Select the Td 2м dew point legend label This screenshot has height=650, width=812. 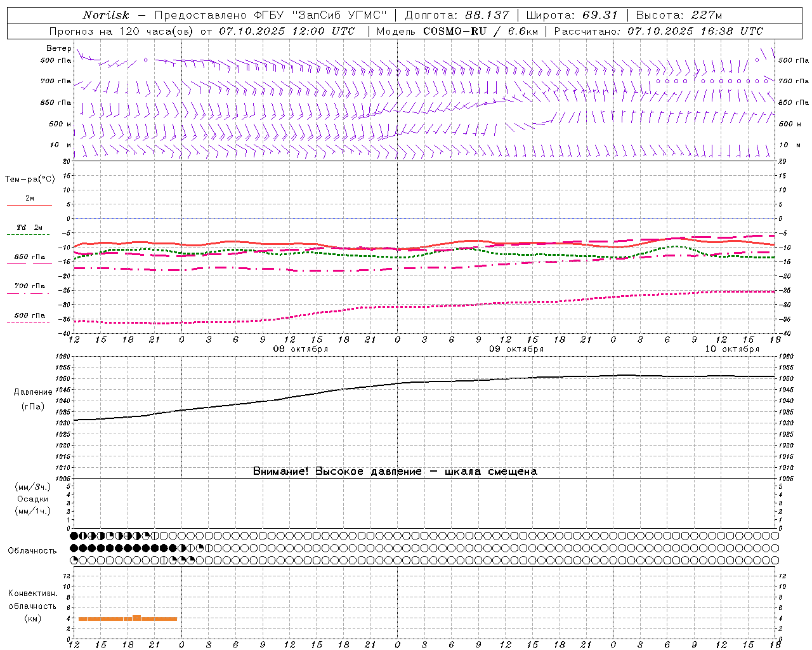(x=30, y=227)
